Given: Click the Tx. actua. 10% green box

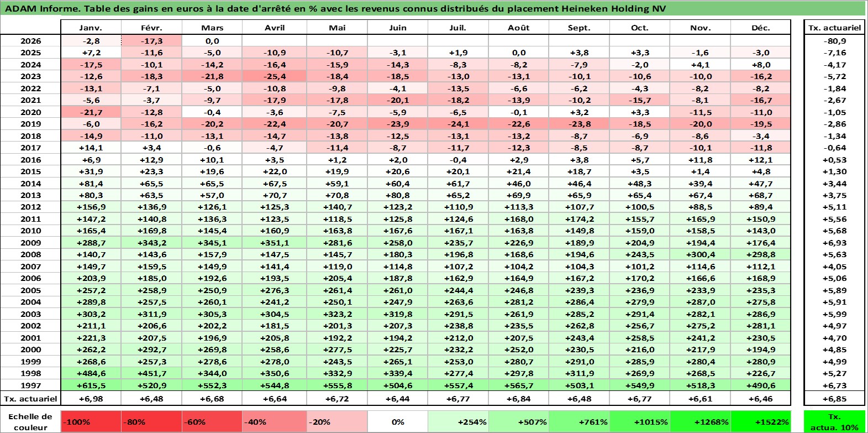Looking at the screenshot, I should pyautogui.click(x=834, y=421).
